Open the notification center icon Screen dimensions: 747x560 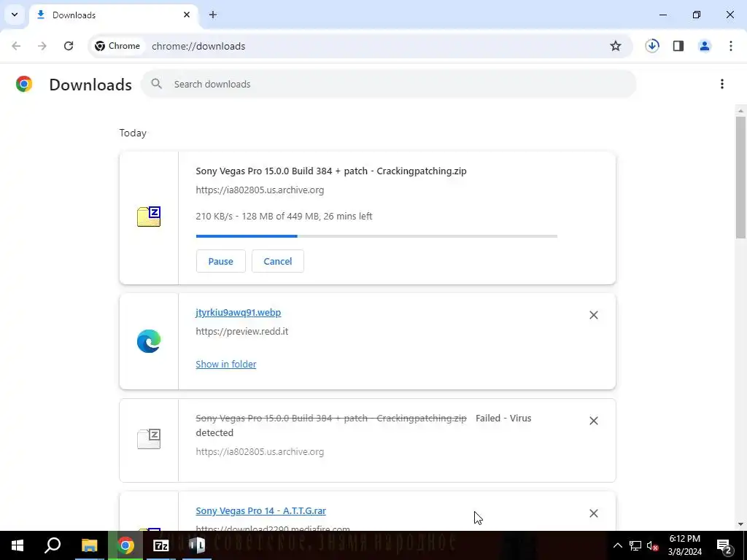tap(724, 545)
